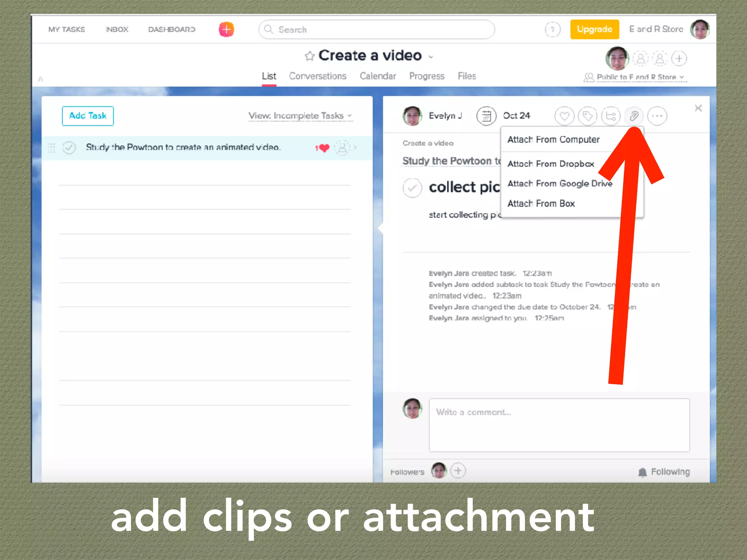Toggle the Following notification button

tap(664, 472)
